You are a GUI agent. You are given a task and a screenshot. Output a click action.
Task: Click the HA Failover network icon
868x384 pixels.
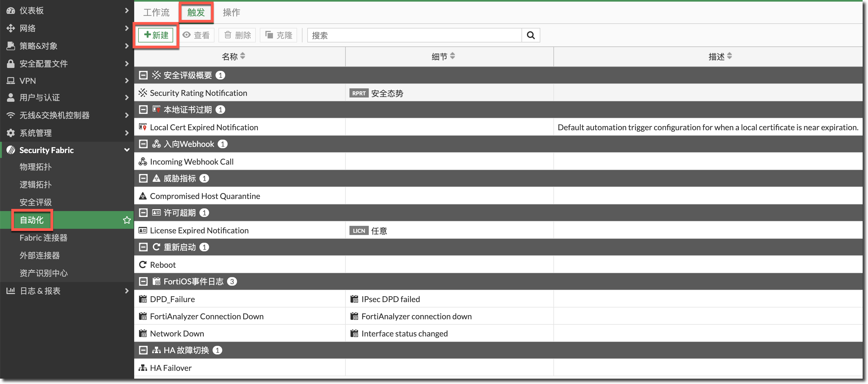(143, 368)
